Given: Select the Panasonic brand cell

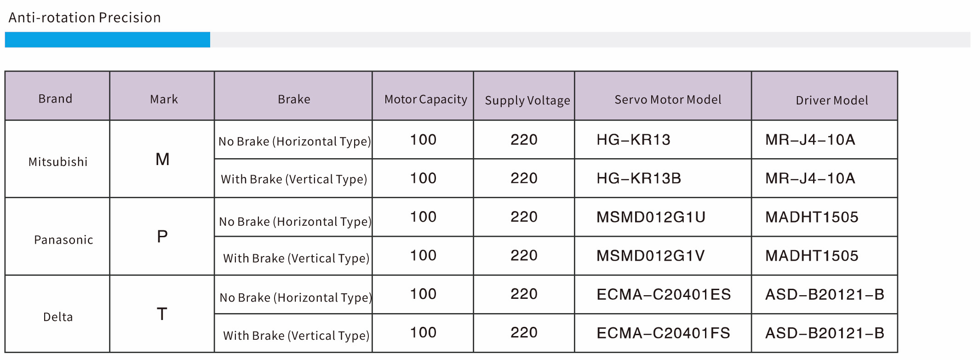Looking at the screenshot, I should coord(63,240).
